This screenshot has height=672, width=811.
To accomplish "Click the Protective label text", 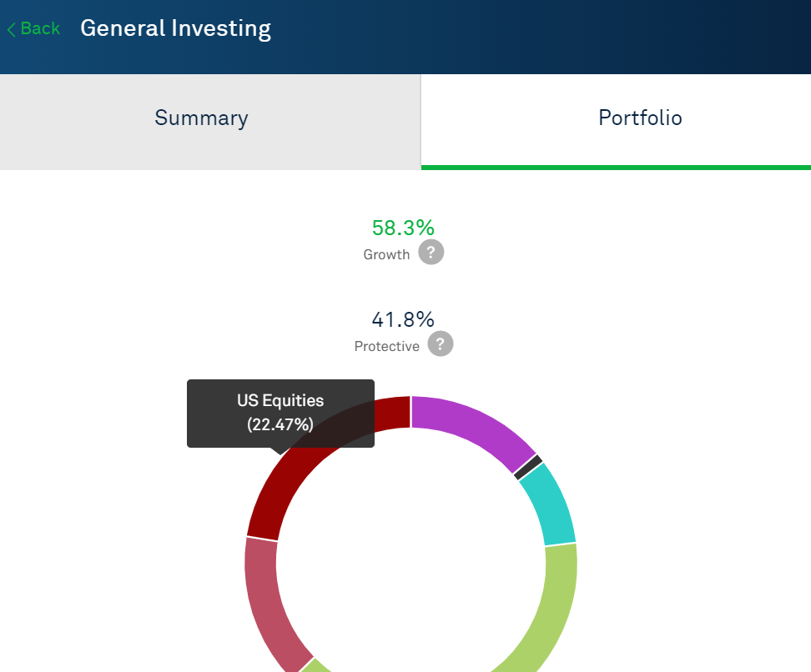I will coord(386,347).
